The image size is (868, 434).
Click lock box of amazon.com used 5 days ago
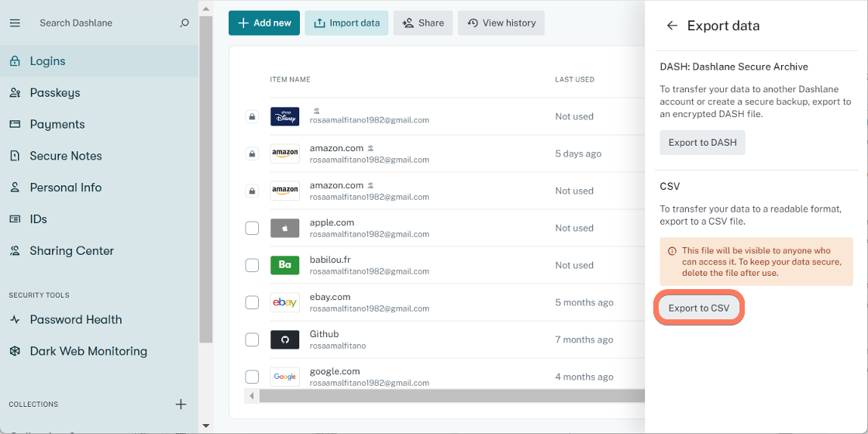coord(252,153)
